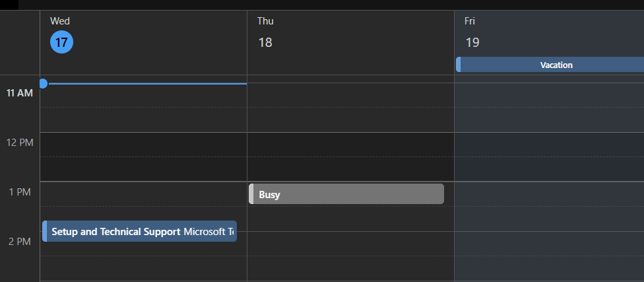The height and width of the screenshot is (282, 644).
Task: Click Thursday's empty all-day event area
Action: (x=350, y=65)
